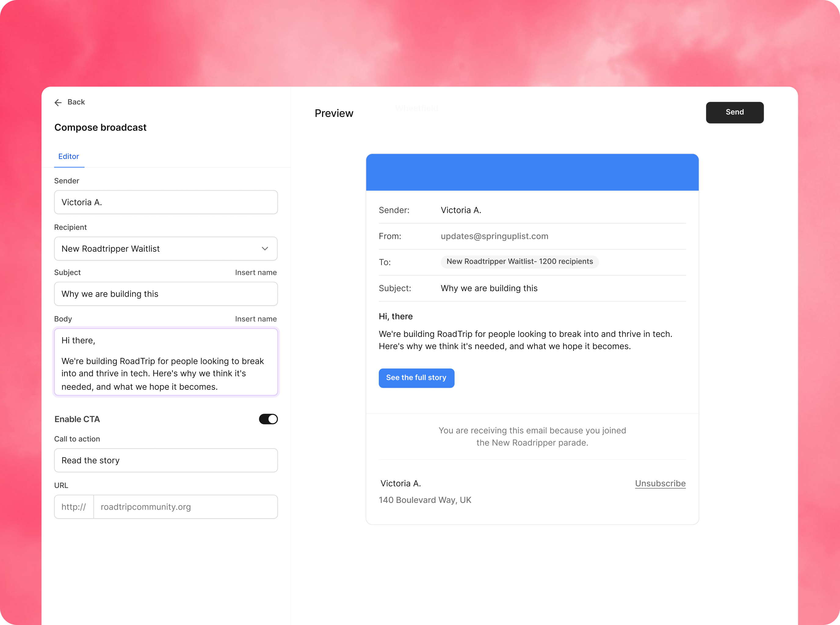Toggle the Enable CTA switch
Screen dimensions: 840x625
coord(268,419)
